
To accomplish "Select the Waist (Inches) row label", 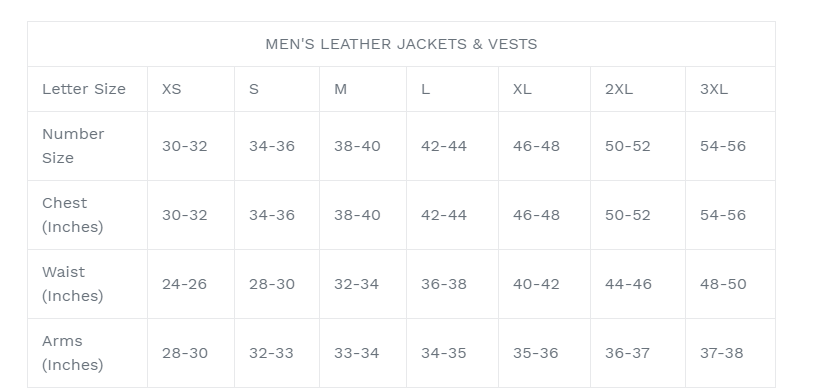I will pyautogui.click(x=73, y=284).
